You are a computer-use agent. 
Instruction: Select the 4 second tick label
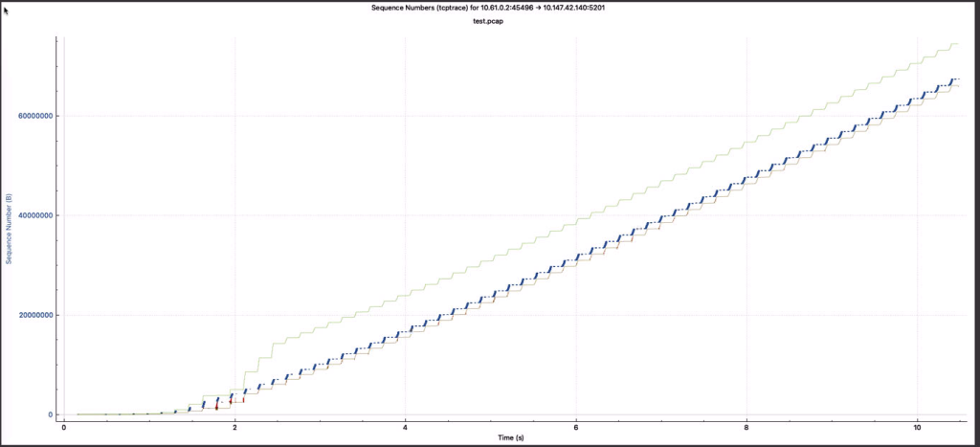(x=405, y=425)
